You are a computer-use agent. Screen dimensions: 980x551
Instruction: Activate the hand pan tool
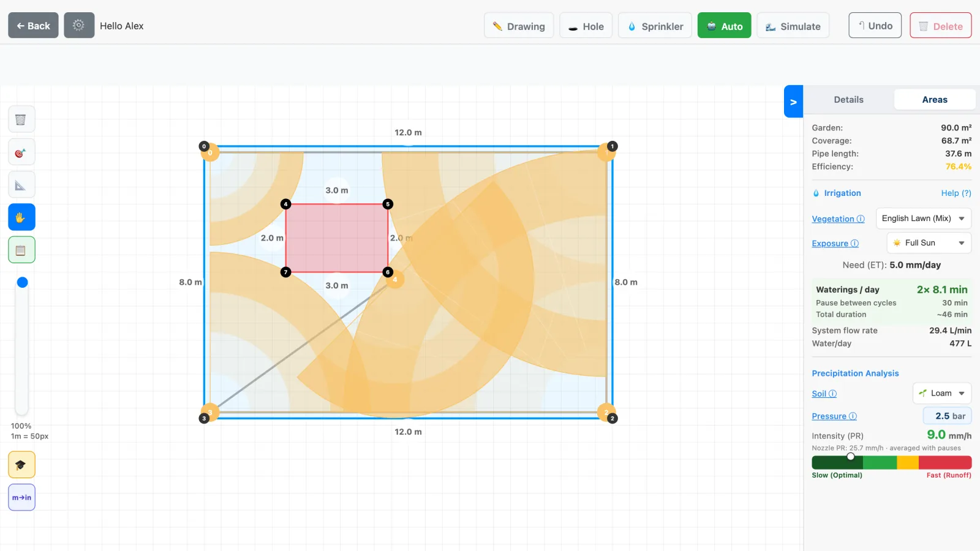click(x=21, y=217)
